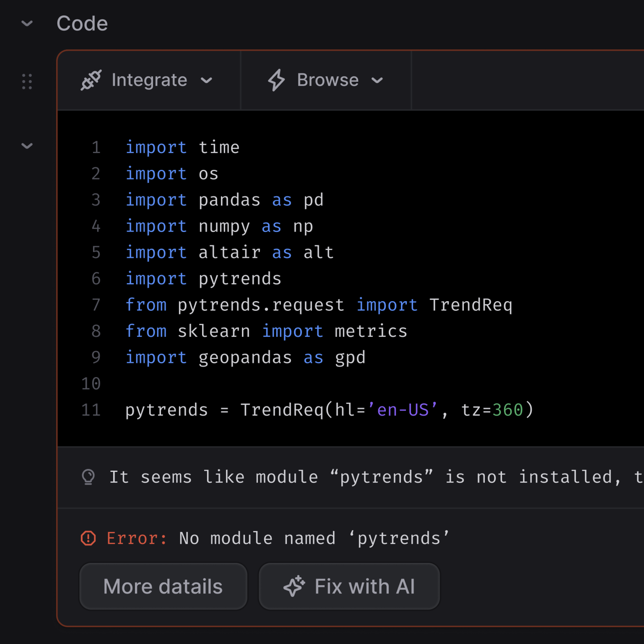
Task: Click the line "import time"
Action: (182, 147)
